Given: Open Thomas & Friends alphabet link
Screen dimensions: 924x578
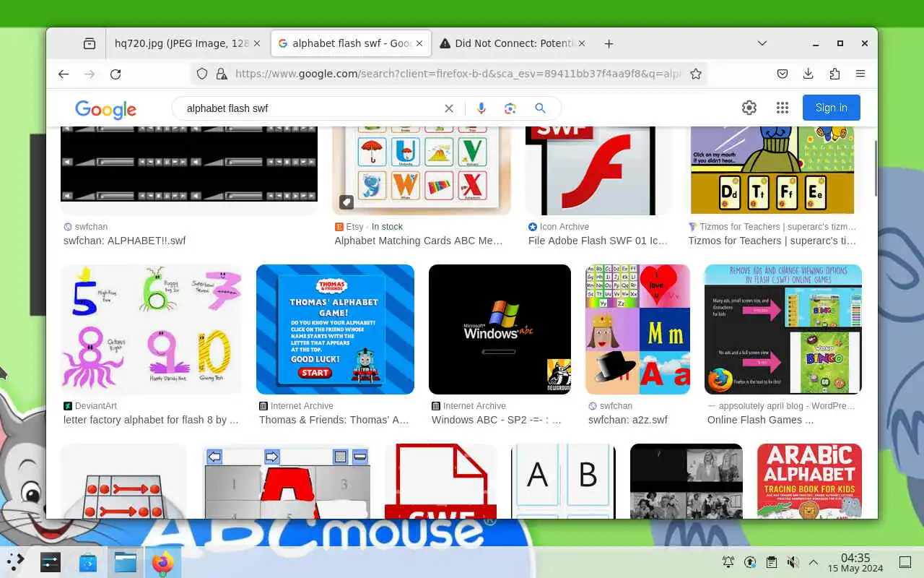Looking at the screenshot, I should [334, 420].
